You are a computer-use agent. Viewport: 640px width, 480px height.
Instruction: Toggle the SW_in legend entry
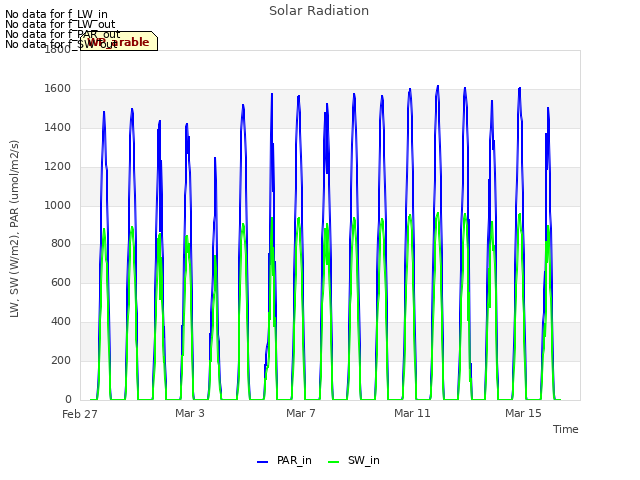[354, 460]
